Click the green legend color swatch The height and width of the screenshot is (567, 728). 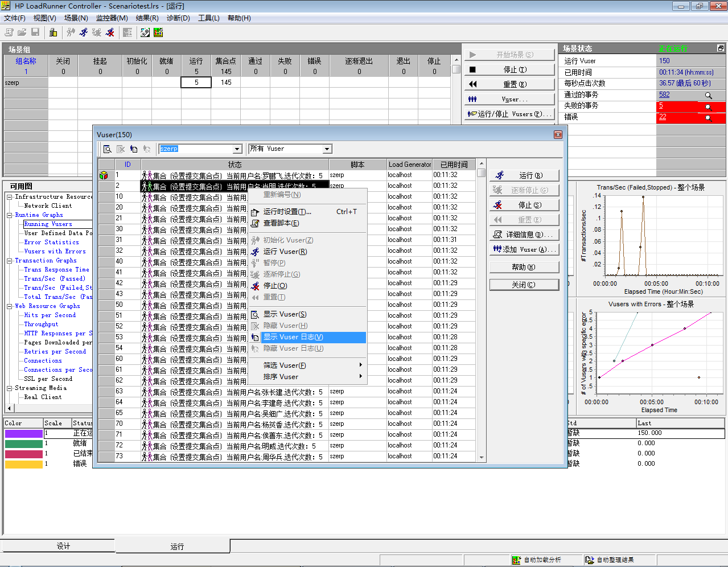[23, 444]
